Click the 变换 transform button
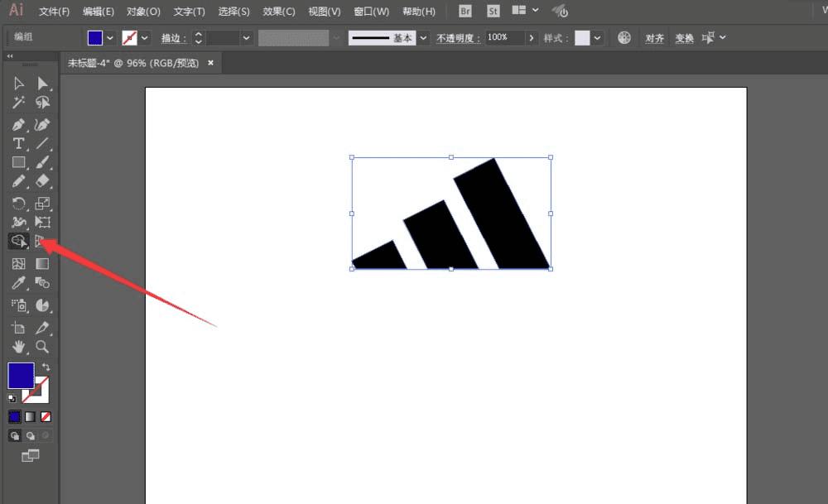This screenshot has width=828, height=504. [684, 38]
